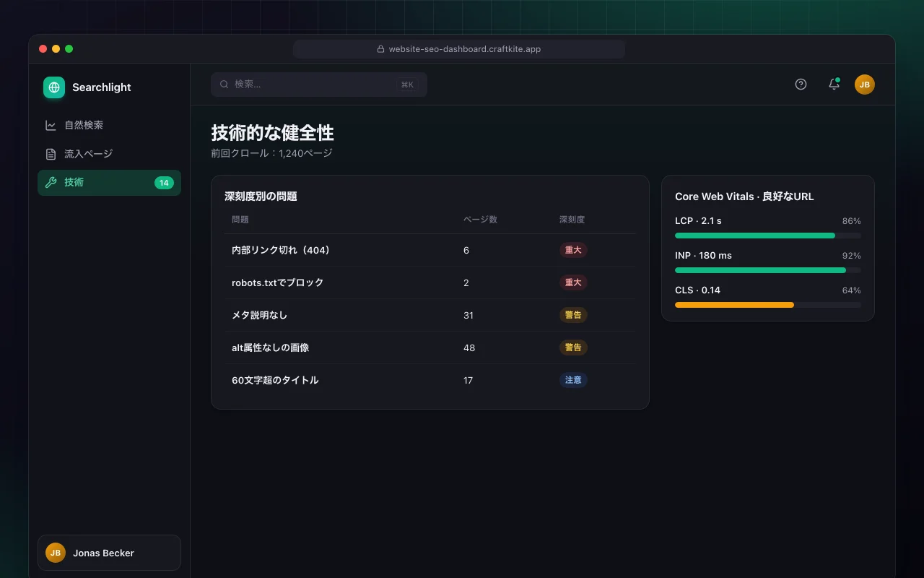Click the search magnifier icon
This screenshot has width=924, height=578.
coord(225,85)
